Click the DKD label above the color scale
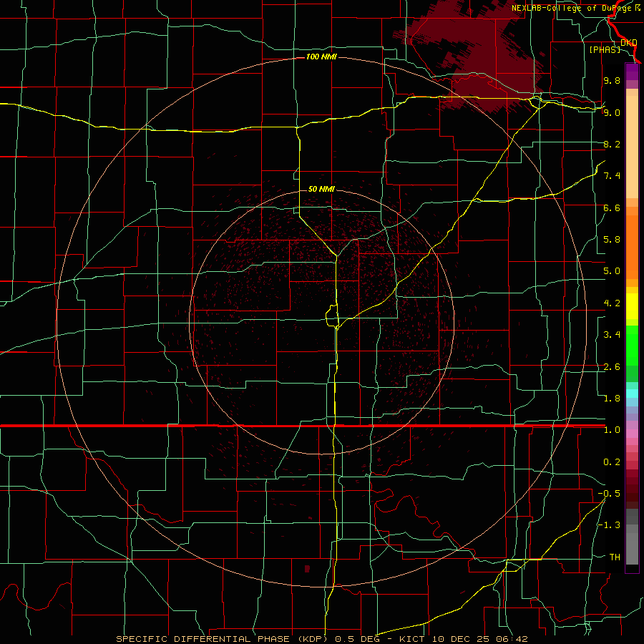 coord(628,43)
